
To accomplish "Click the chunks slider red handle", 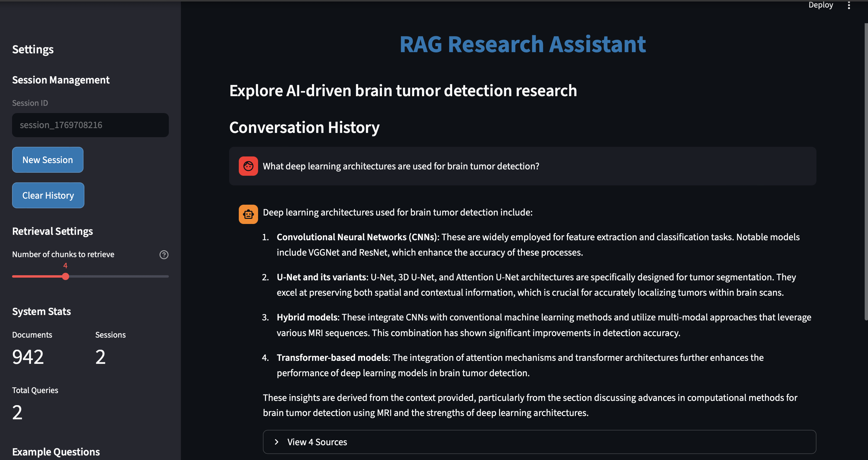I will click(66, 276).
